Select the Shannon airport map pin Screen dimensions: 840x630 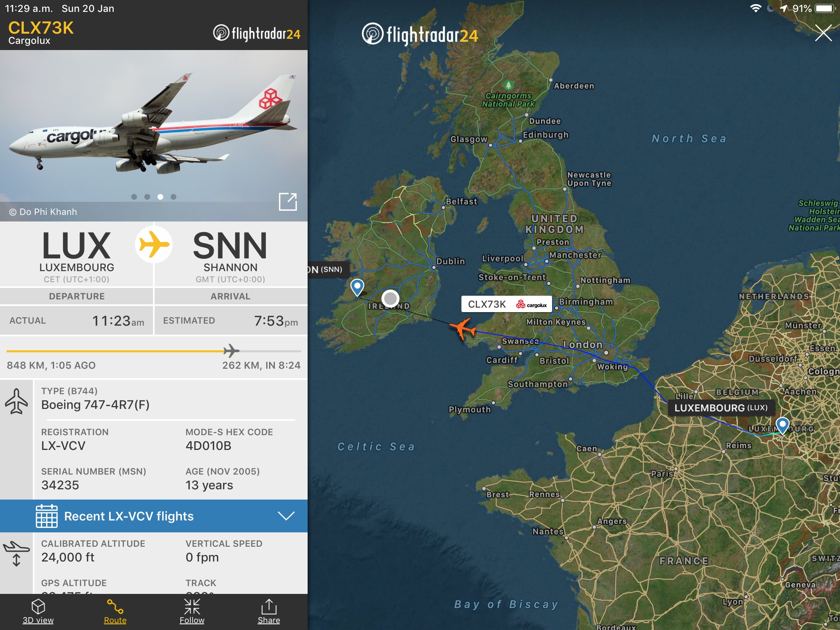point(357,287)
